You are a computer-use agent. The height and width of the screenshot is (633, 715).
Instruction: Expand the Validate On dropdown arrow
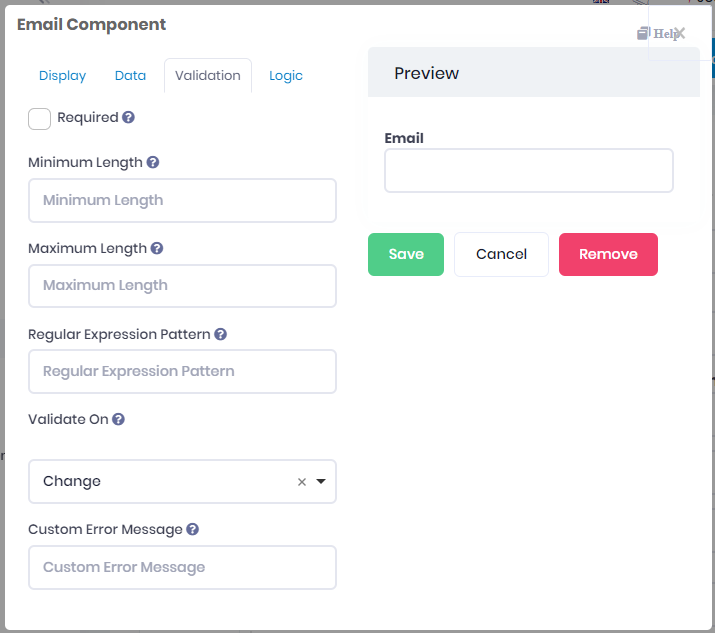321,481
